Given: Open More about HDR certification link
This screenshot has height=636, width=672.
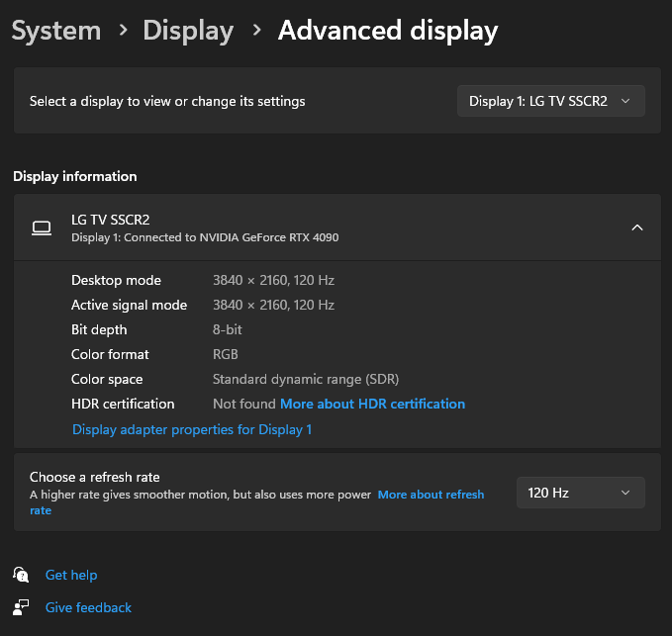Looking at the screenshot, I should 372,404.
